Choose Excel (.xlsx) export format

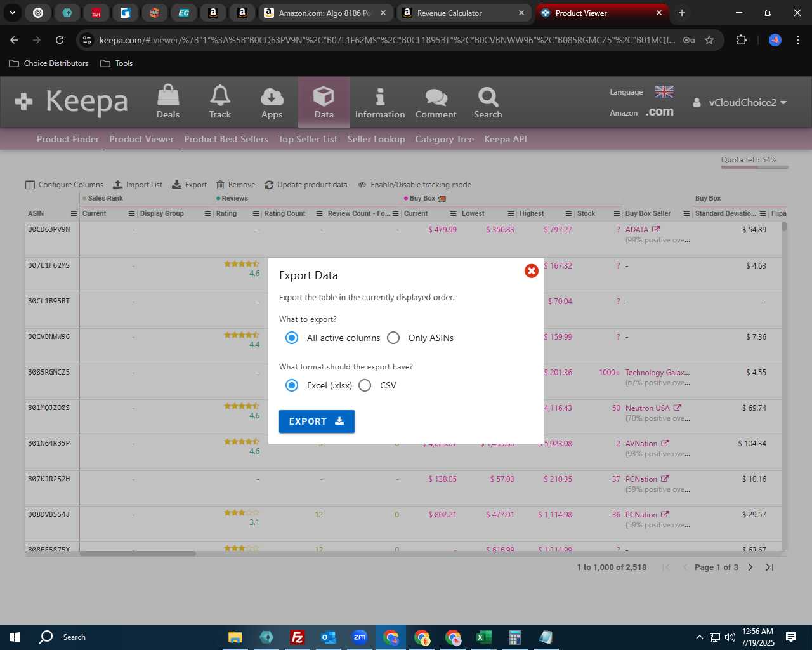click(292, 385)
